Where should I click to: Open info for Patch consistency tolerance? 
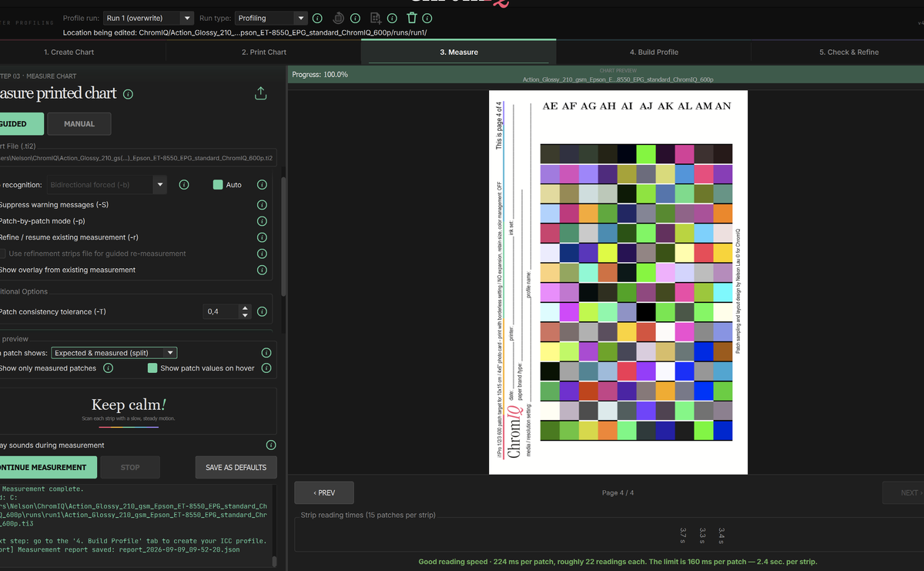pyautogui.click(x=262, y=312)
